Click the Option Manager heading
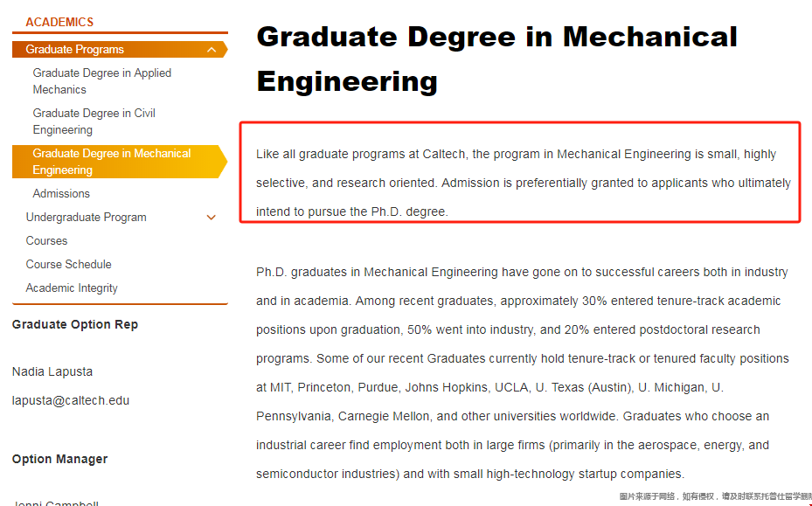Image resolution: width=812 pixels, height=506 pixels. pyautogui.click(x=59, y=460)
